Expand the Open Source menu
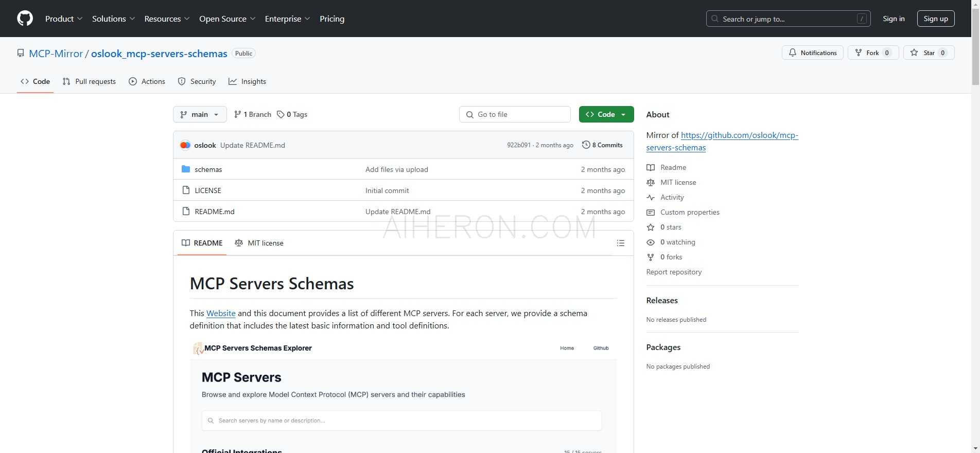980x453 pixels. (x=227, y=19)
